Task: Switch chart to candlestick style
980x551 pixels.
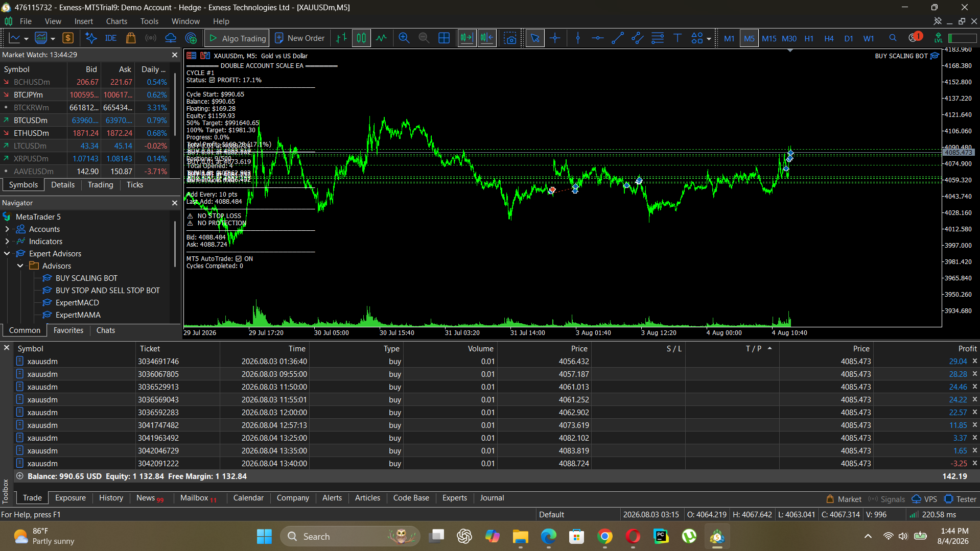Action: [361, 38]
